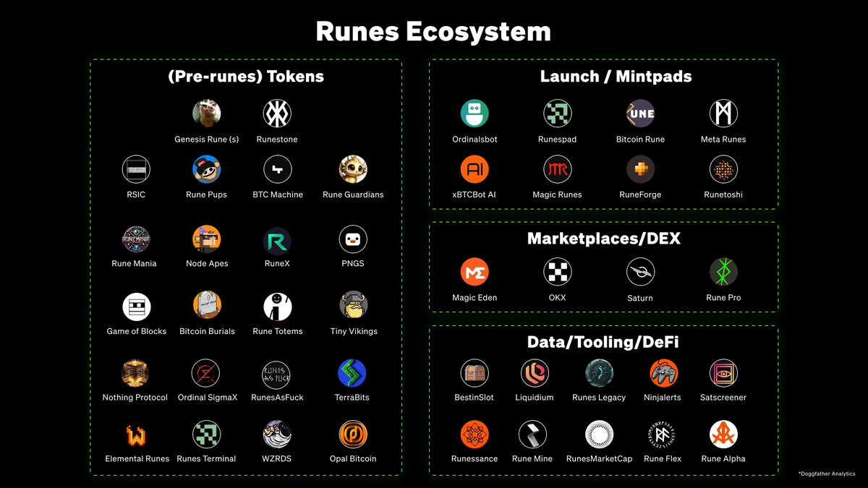Open the WZRDS icon
Screen dimensions: 868x488
coord(277,435)
